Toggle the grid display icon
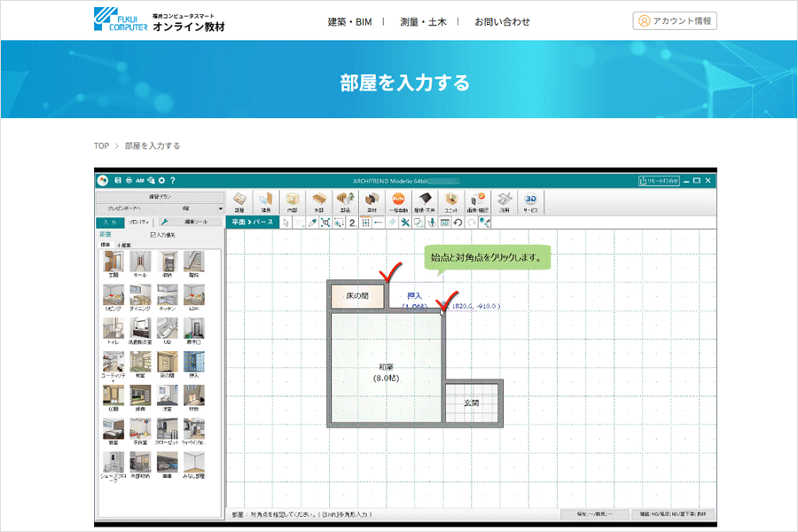The width and height of the screenshot is (798, 532). pos(366,223)
